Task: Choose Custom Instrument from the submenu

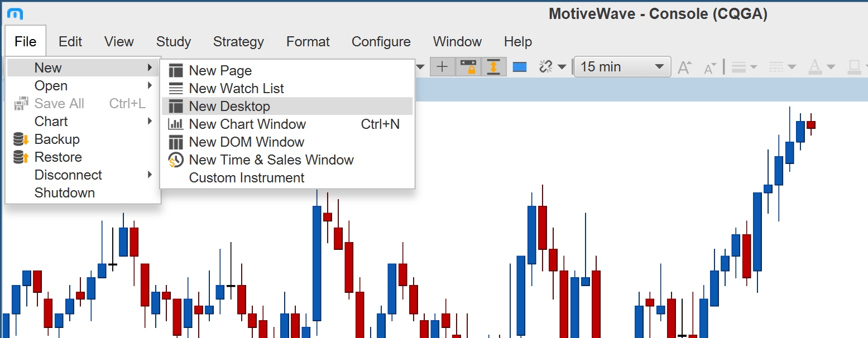Action: tap(287, 178)
